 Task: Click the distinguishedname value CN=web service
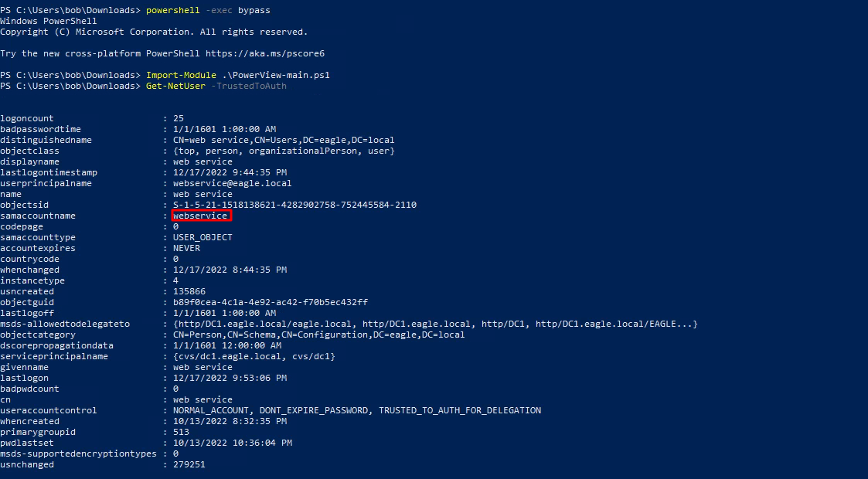pyautogui.click(x=283, y=140)
